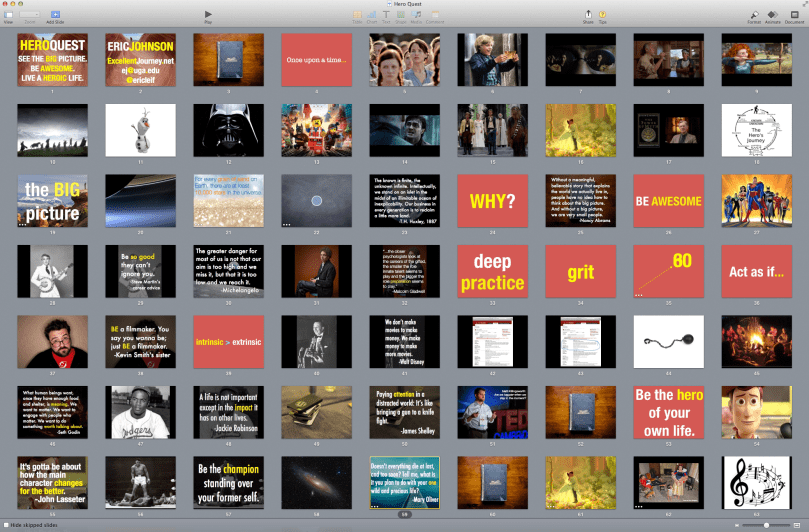This screenshot has width=809, height=532.
Task: Click the Add Slide button
Action: click(55, 15)
